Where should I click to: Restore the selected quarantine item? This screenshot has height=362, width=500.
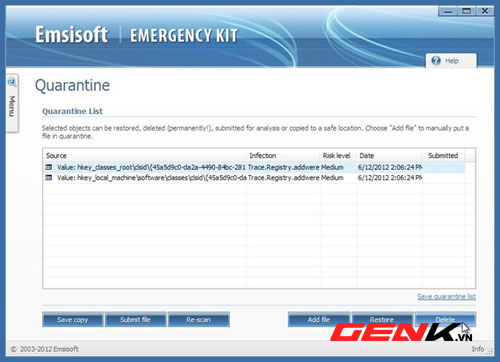pos(382,319)
